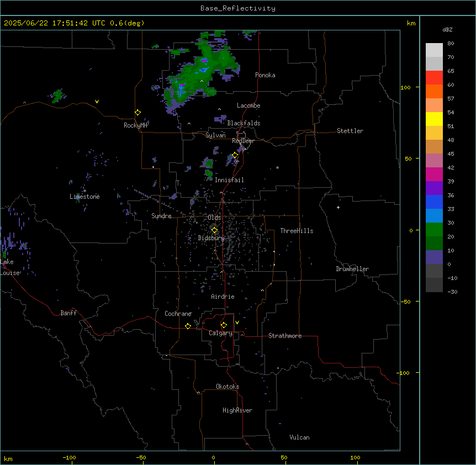Click the white asterisk marker east of Innisfail
The width and height of the screenshot is (476, 465).
click(x=277, y=167)
